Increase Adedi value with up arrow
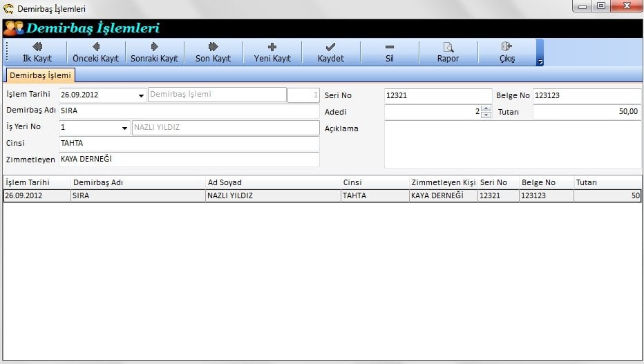 (x=486, y=108)
